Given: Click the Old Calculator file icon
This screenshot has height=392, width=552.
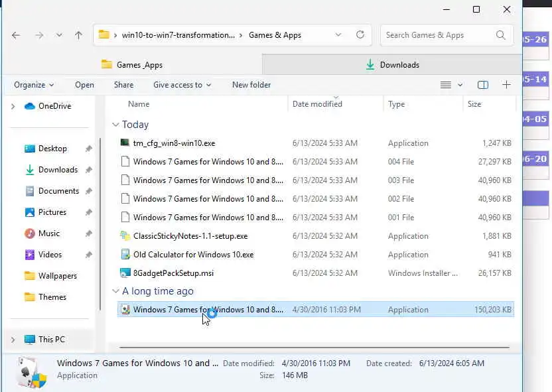Looking at the screenshot, I should 125,254.
